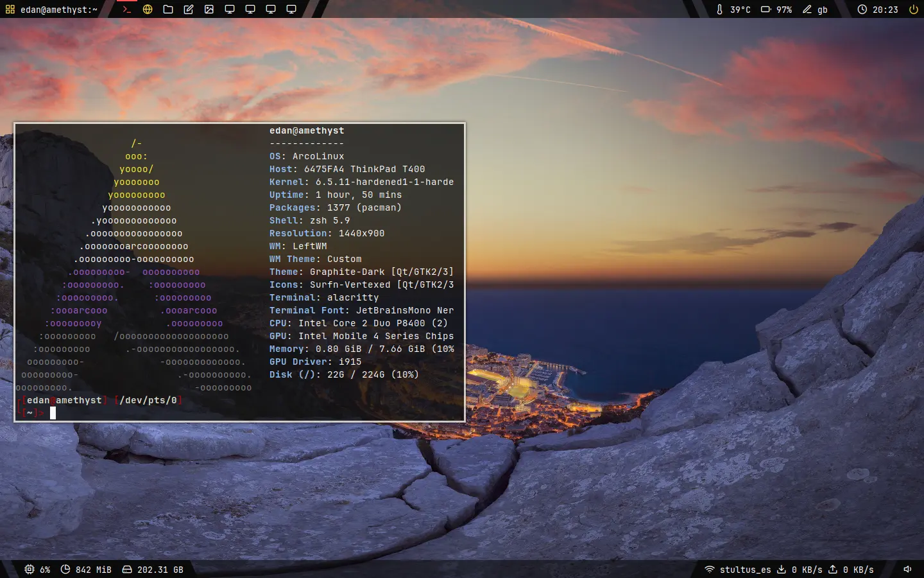Click the gb keyboard layout label

[823, 10]
